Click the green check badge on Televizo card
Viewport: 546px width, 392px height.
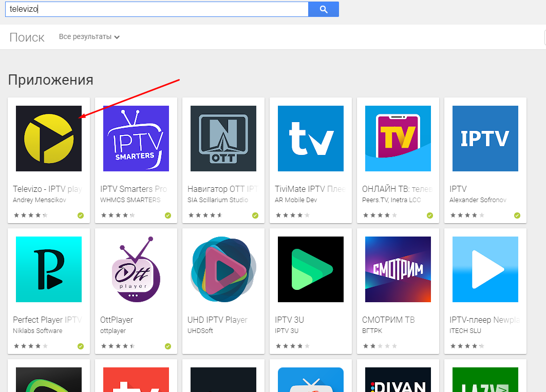81,215
